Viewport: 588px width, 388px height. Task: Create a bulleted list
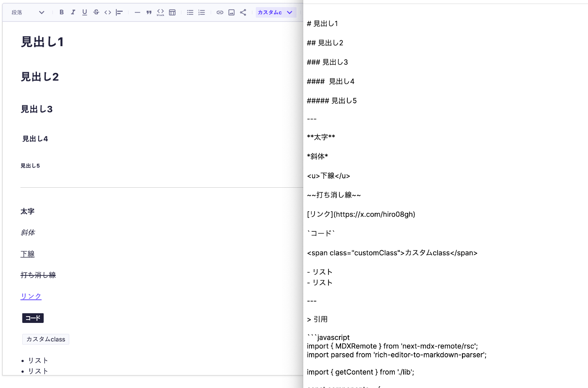pyautogui.click(x=190, y=12)
